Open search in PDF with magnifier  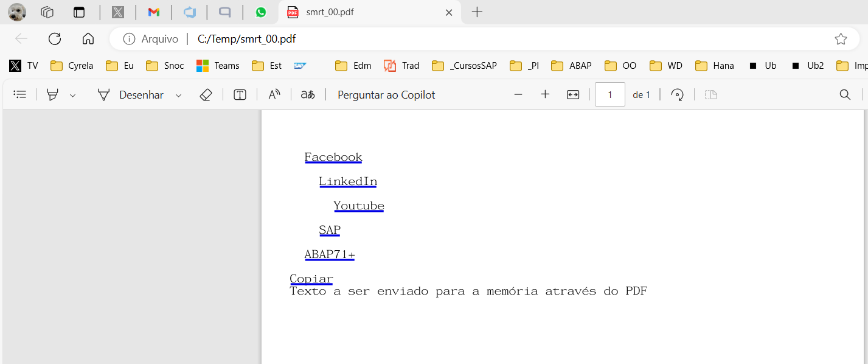tap(845, 95)
